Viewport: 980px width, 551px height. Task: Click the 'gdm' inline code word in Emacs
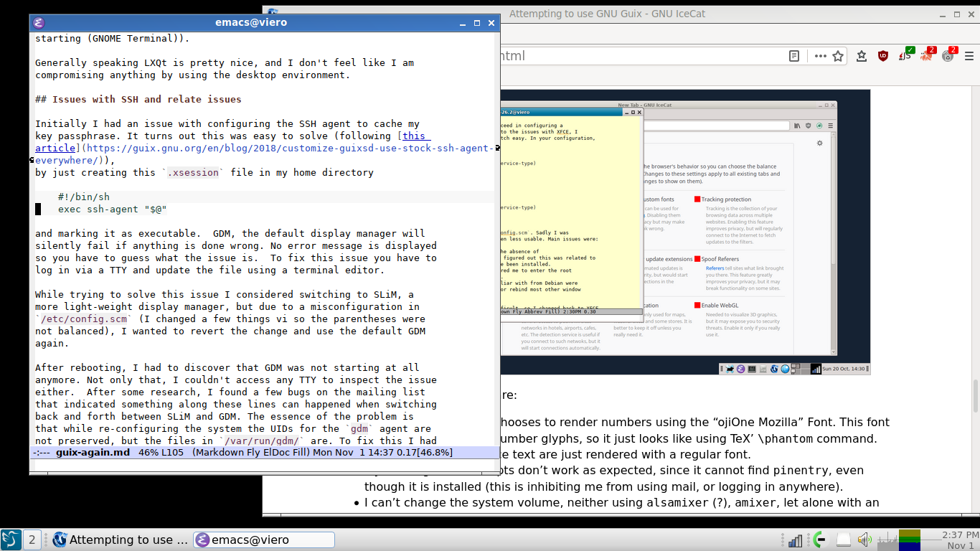pyautogui.click(x=359, y=428)
